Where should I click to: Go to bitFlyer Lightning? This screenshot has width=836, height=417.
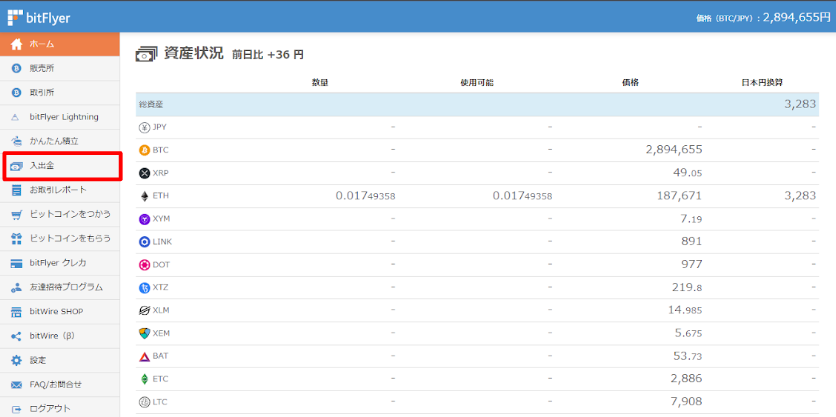point(60,117)
